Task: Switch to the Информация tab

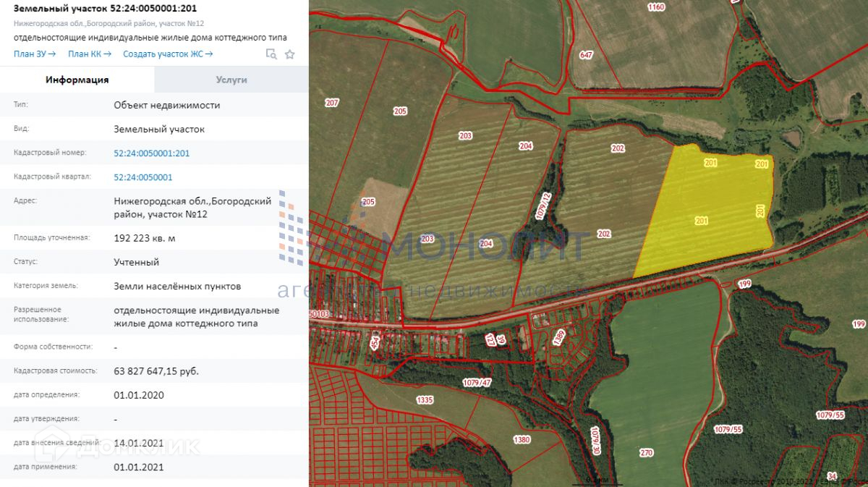Action: [77, 80]
